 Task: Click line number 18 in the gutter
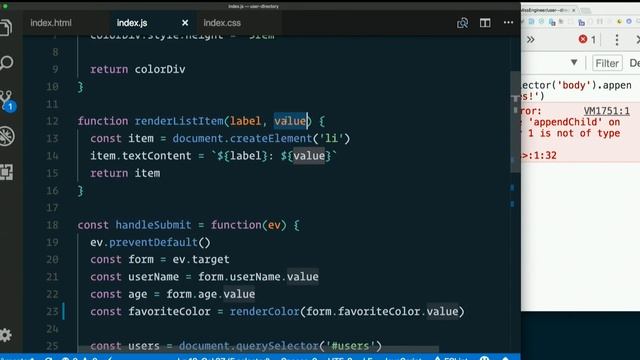52,225
